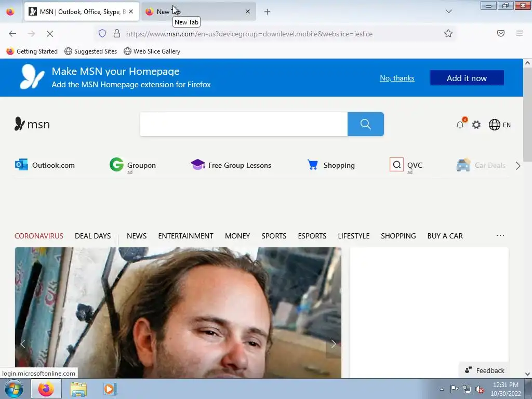532x399 pixels.
Task: Open the featured story photo
Action: click(x=178, y=313)
